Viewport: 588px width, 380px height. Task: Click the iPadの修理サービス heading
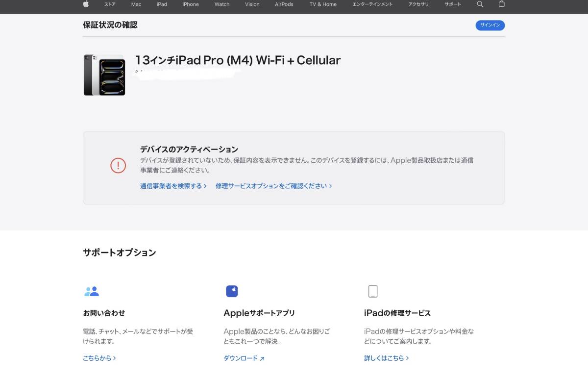(397, 313)
